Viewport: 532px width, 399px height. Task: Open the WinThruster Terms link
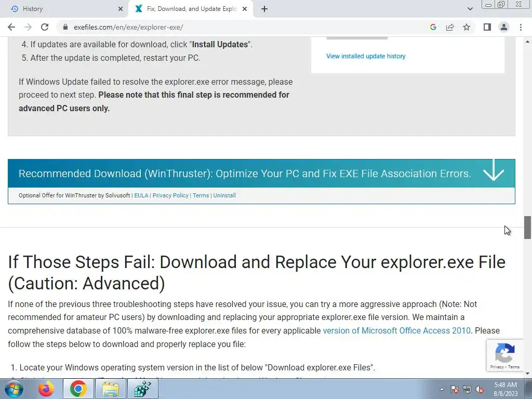[201, 195]
